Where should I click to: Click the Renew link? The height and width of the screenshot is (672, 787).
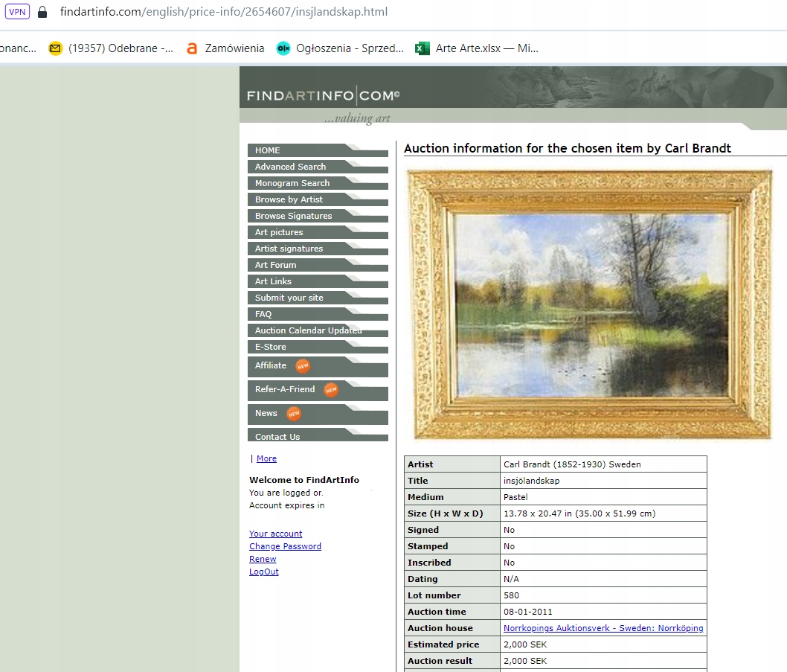[x=263, y=558]
